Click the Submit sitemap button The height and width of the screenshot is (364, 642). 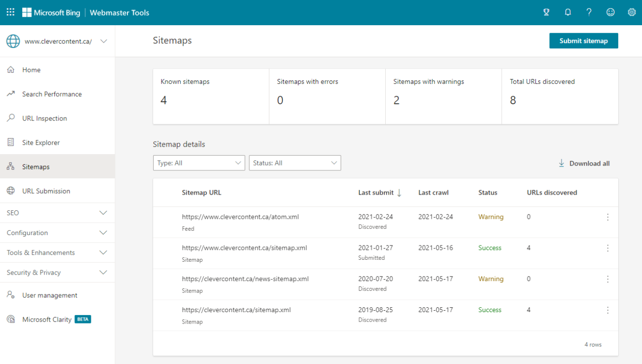tap(583, 40)
